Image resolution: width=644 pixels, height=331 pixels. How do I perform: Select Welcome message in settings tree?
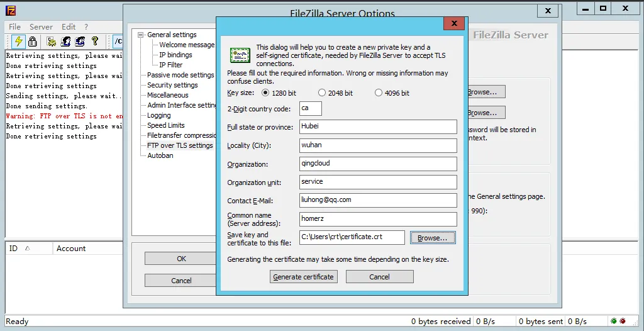click(x=187, y=45)
